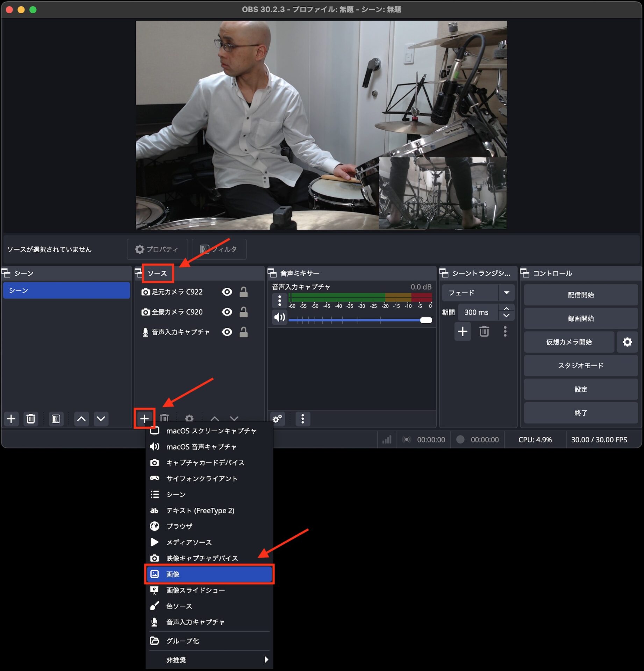Image resolution: width=644 pixels, height=671 pixels.
Task: Click the 終了 button
Action: tap(581, 413)
